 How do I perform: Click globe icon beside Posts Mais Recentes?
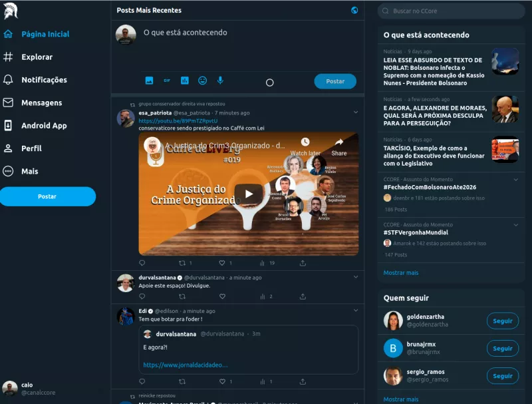click(x=354, y=10)
